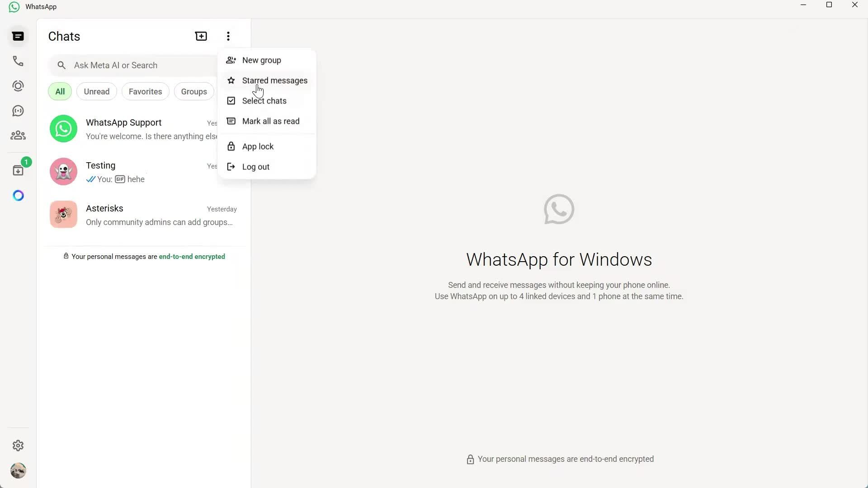Open the Channels section
The width and height of the screenshot is (868, 488).
click(x=18, y=111)
